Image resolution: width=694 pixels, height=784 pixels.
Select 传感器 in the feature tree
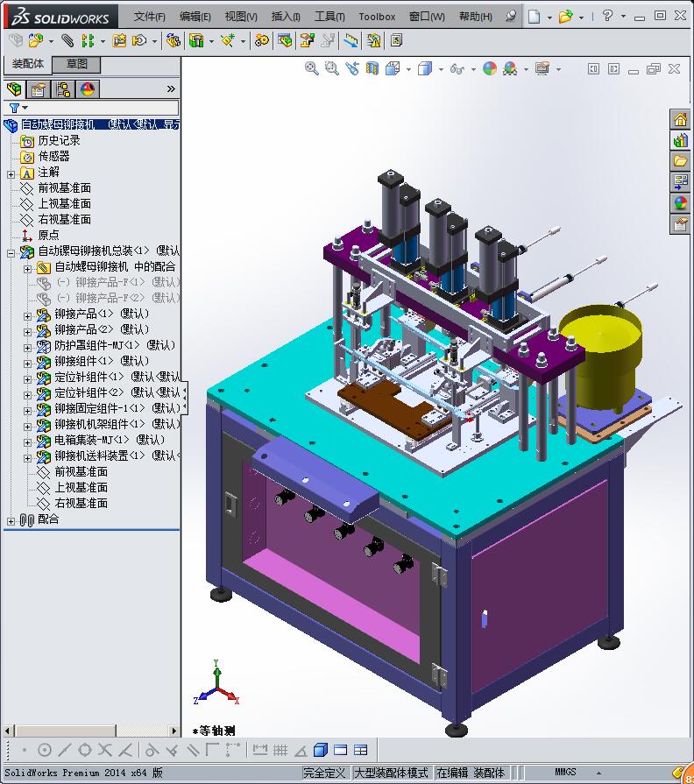tap(54, 156)
